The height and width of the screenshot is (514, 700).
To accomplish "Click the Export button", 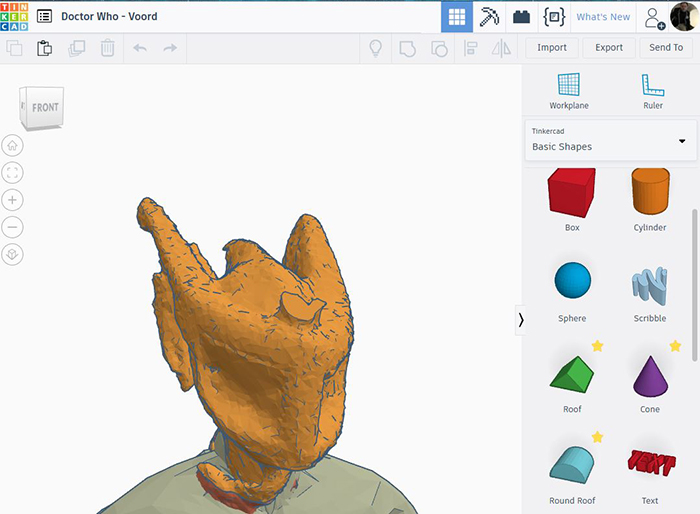I will click(x=609, y=48).
